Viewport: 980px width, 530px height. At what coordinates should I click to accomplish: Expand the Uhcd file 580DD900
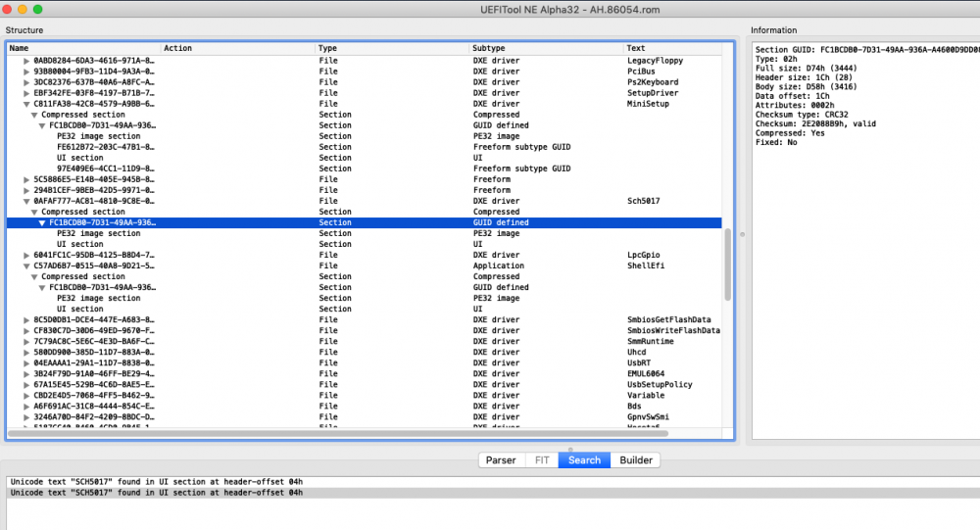pos(26,352)
